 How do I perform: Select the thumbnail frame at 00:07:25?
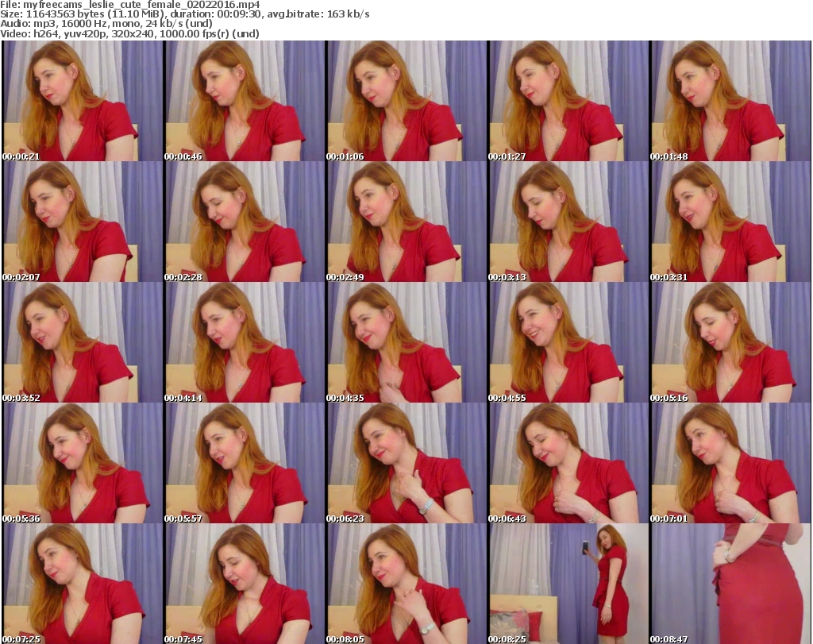(x=83, y=584)
